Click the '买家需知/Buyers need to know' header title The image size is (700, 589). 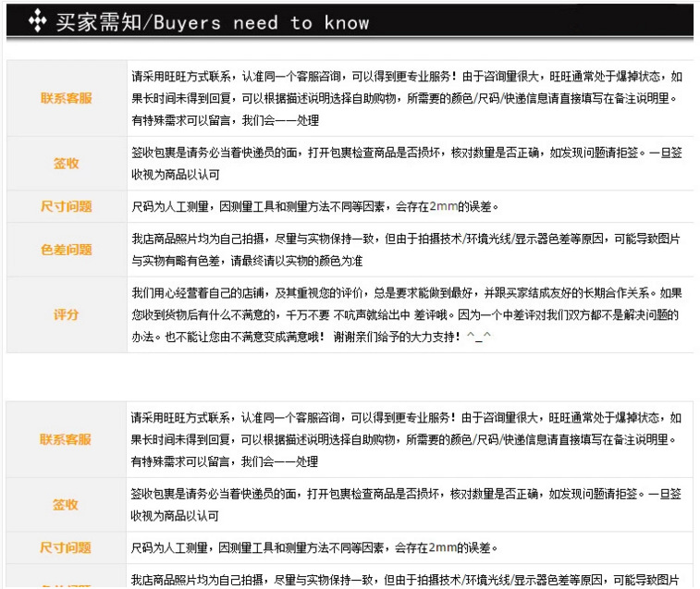[212, 22]
